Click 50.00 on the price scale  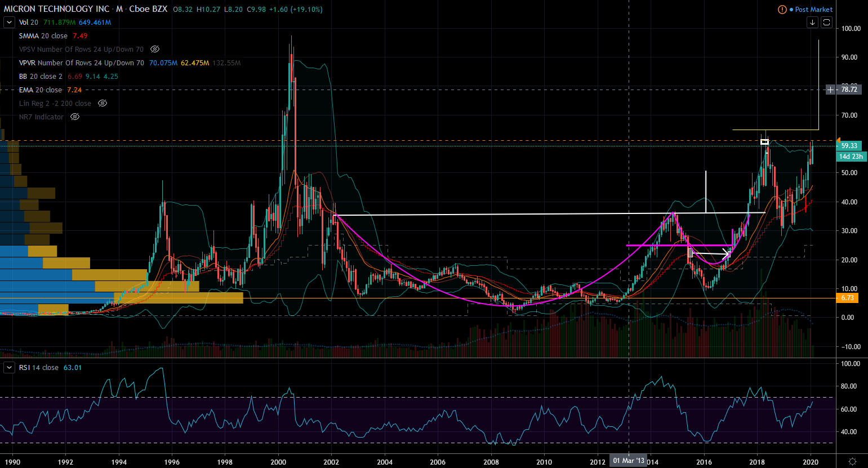851,173
